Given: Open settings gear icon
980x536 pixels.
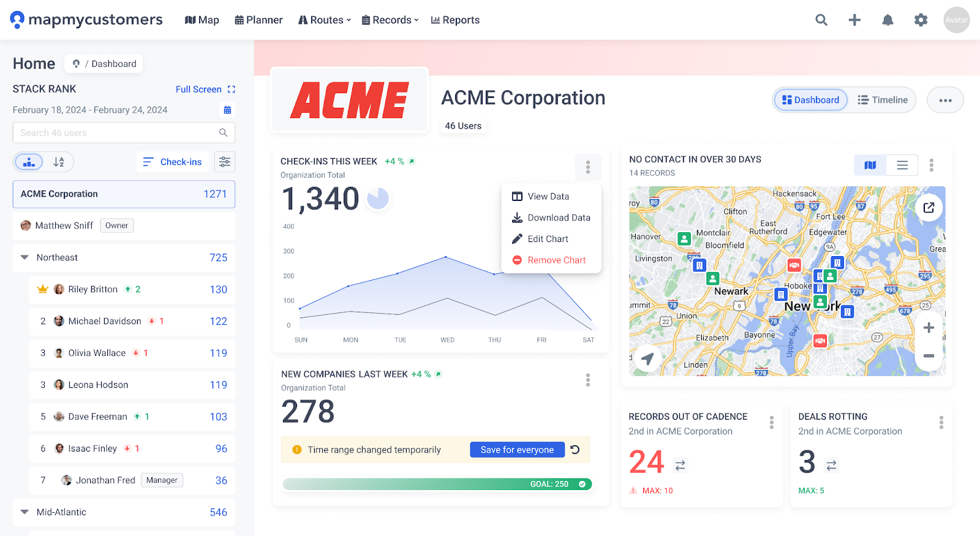Looking at the screenshot, I should click(x=921, y=20).
